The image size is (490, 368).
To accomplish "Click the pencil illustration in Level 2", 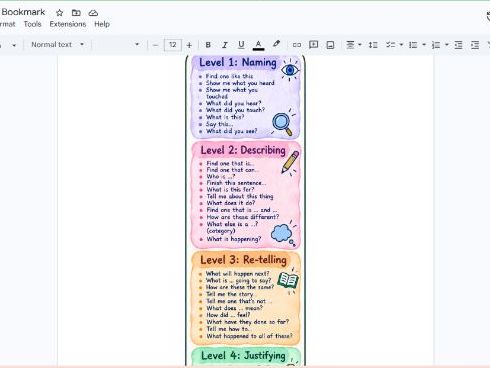I will pyautogui.click(x=290, y=162).
